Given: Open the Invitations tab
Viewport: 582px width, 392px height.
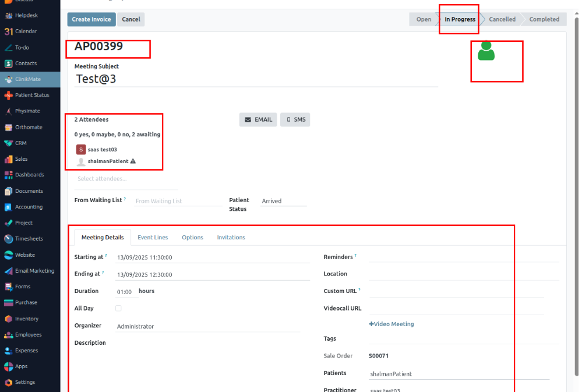Looking at the screenshot, I should [231, 238].
